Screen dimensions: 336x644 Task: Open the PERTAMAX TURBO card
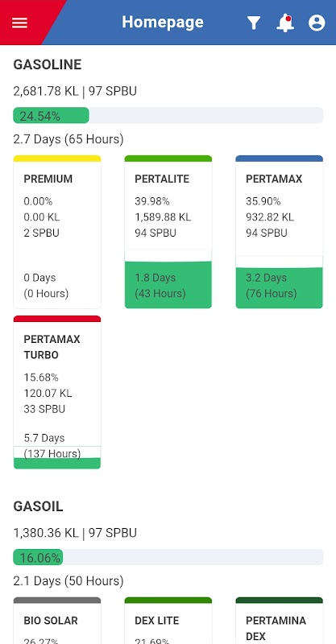[57, 392]
